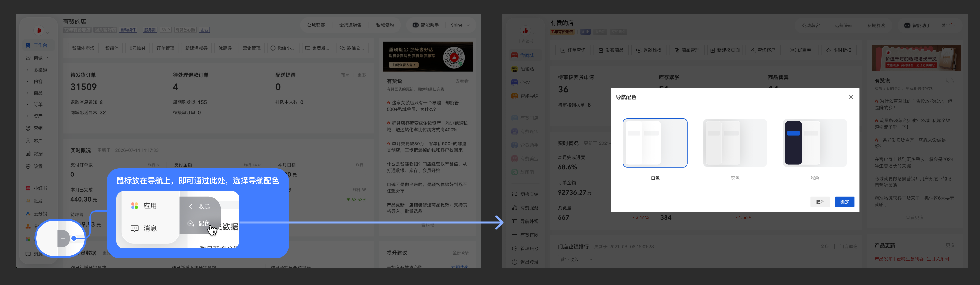Collapse the 商城 sidebar group
The image size is (980, 285).
tap(47, 58)
